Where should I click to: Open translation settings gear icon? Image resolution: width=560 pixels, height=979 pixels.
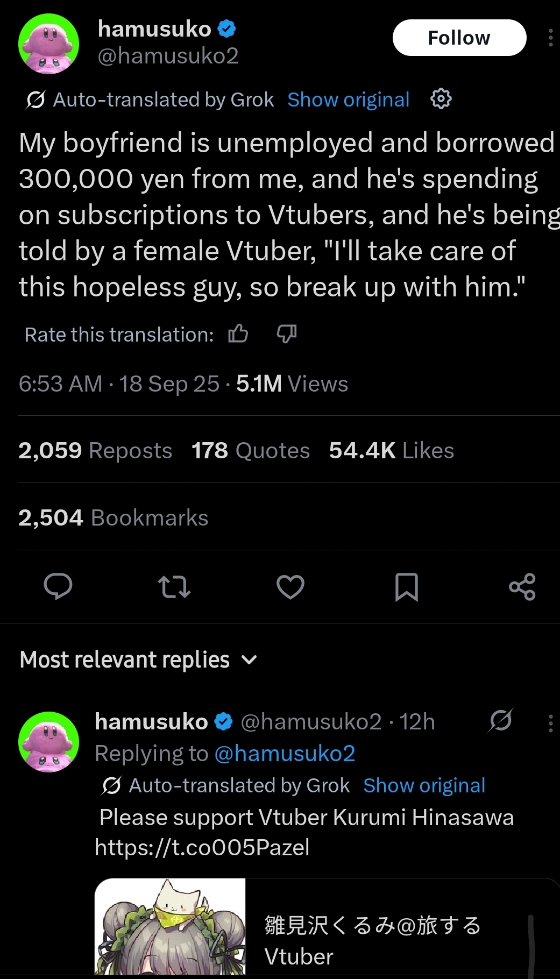coord(441,99)
